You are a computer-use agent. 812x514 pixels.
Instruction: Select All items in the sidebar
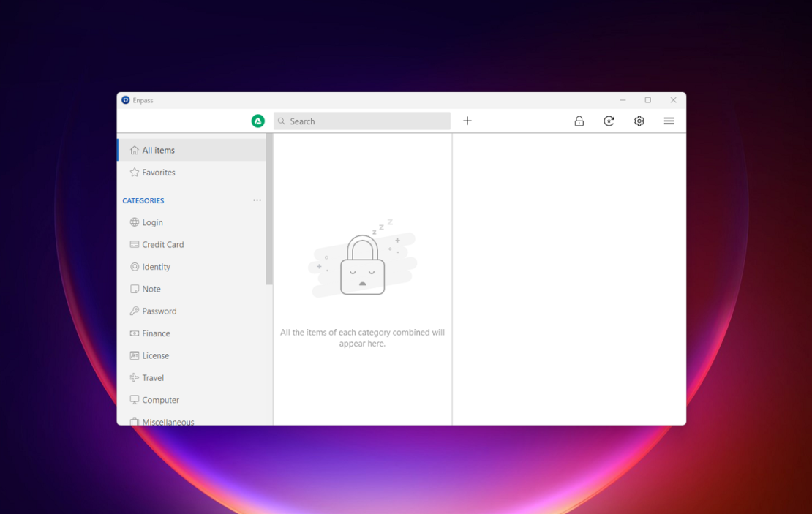[158, 151]
